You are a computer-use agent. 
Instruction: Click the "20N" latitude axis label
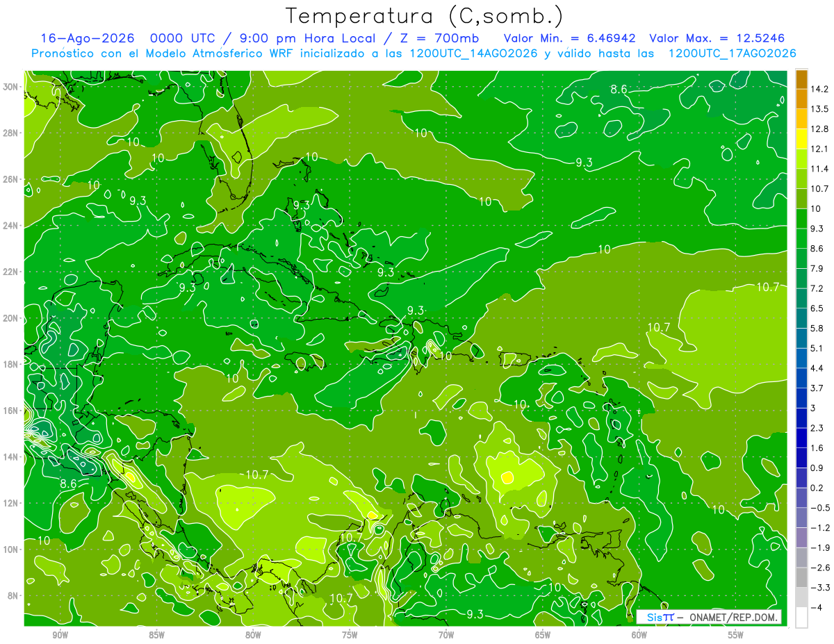tap(12, 317)
